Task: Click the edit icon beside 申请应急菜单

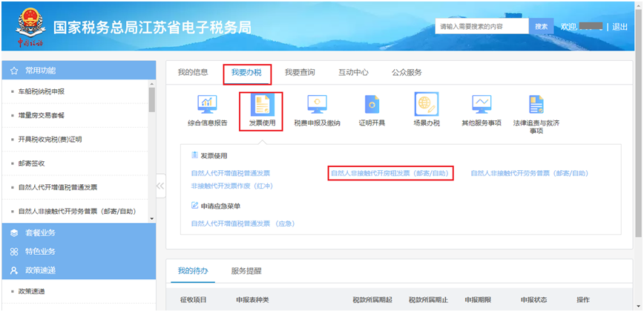Action: (x=194, y=205)
